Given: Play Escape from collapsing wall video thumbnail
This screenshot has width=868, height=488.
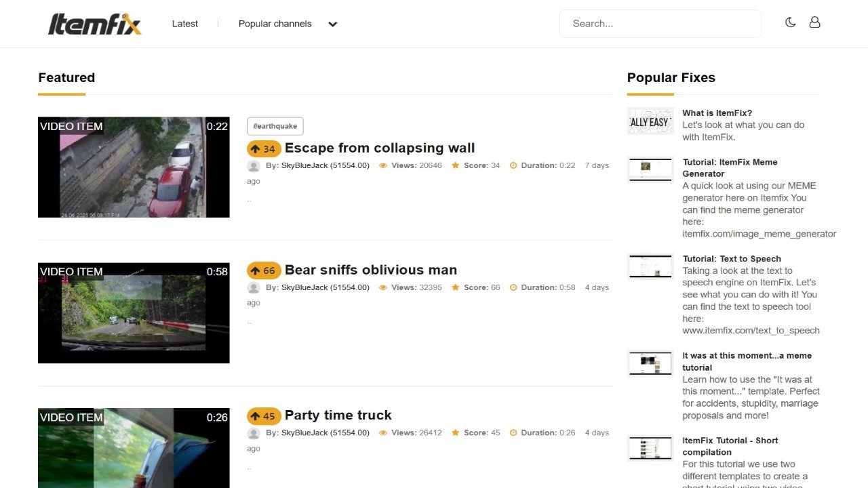Looking at the screenshot, I should (134, 167).
